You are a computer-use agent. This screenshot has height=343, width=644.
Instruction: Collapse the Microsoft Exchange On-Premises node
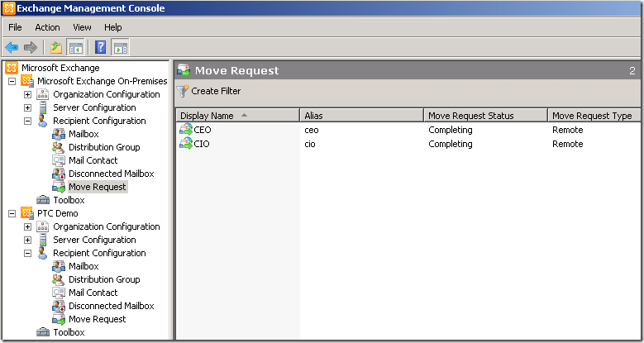(x=12, y=81)
